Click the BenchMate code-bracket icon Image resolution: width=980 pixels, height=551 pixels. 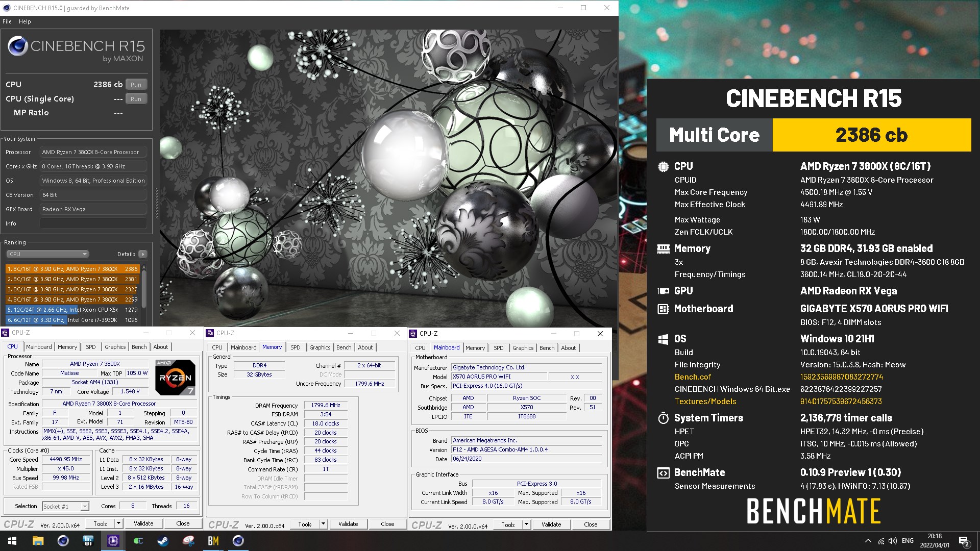(663, 472)
